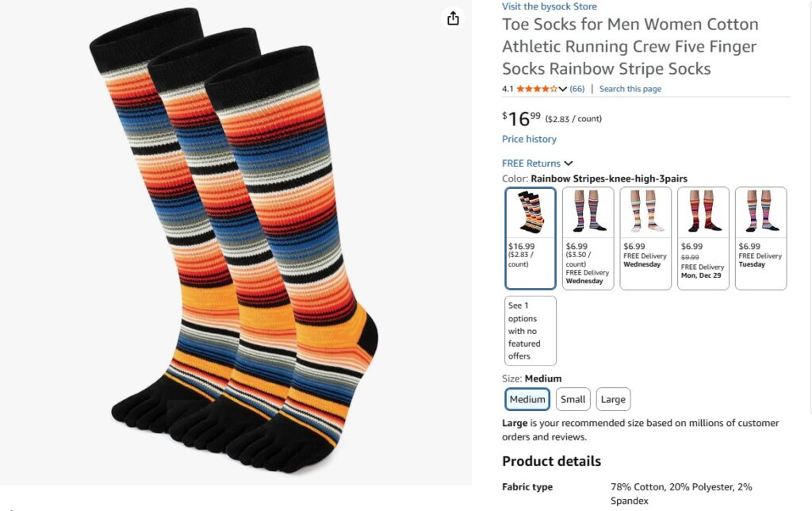Open the (66) customer reviews link

[577, 89]
